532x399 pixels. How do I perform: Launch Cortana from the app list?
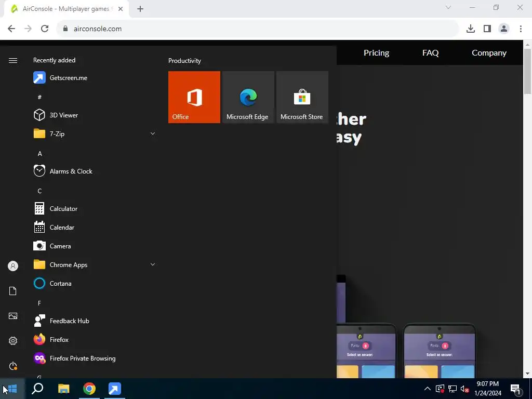click(x=95, y=283)
